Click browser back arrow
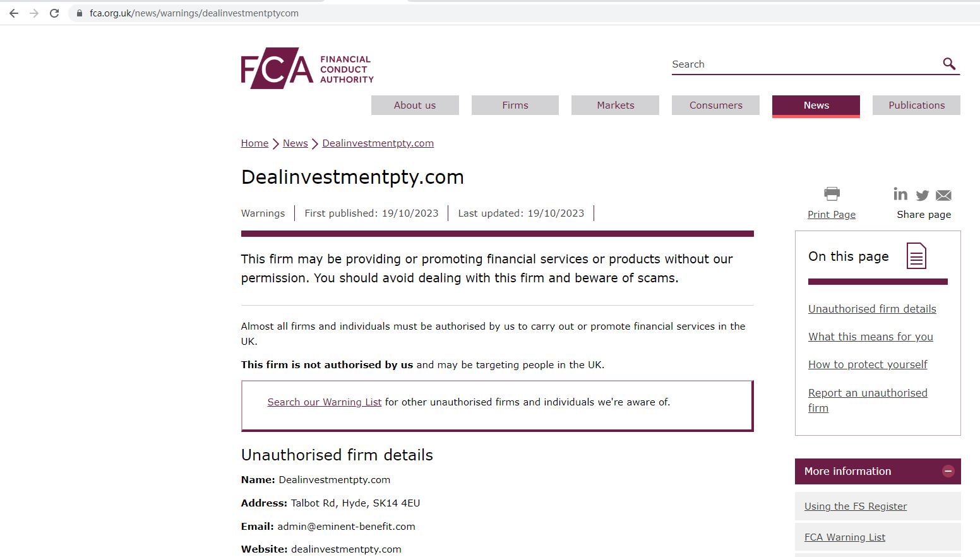980x557 pixels. 14,13
